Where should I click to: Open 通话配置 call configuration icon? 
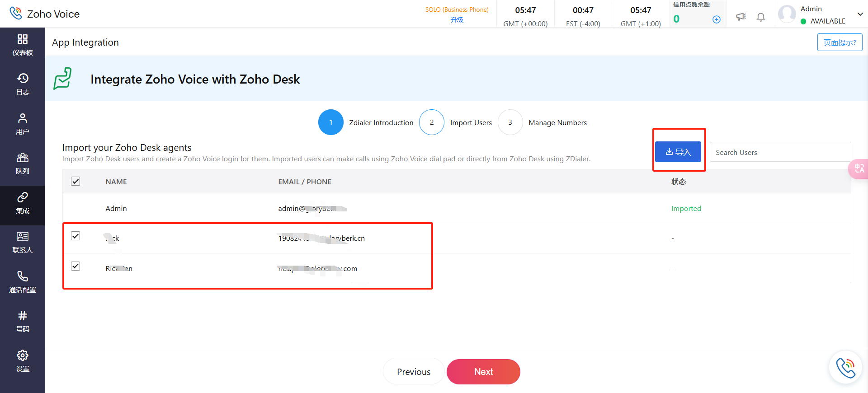23,281
